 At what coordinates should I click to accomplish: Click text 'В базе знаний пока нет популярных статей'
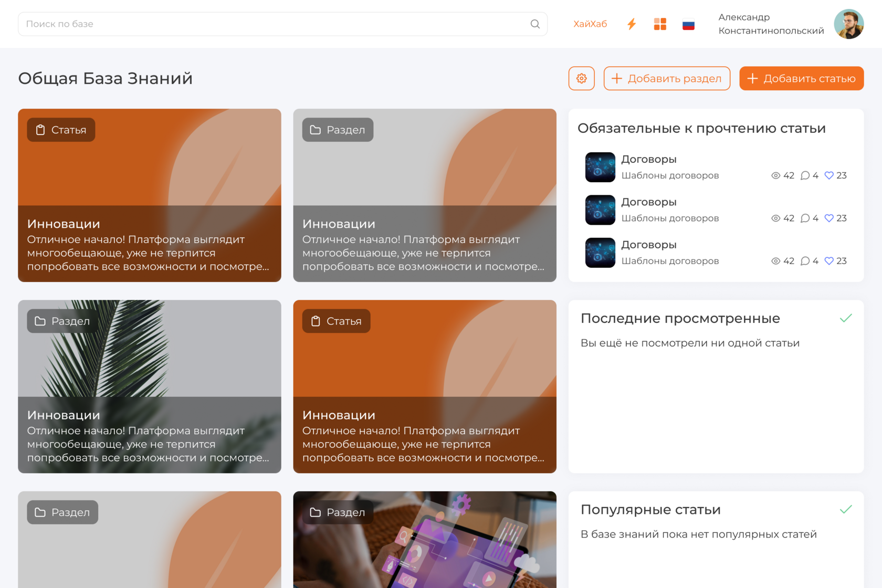[699, 534]
